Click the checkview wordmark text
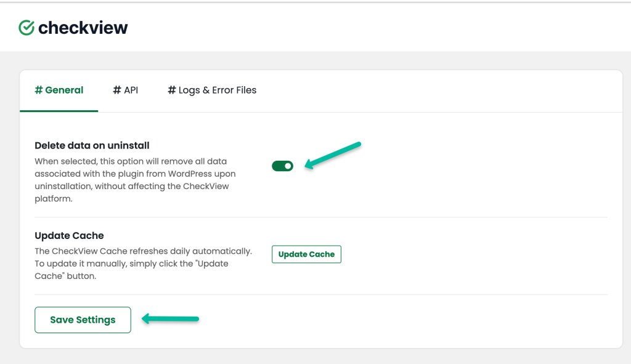This screenshot has height=364, width=631. tap(83, 28)
